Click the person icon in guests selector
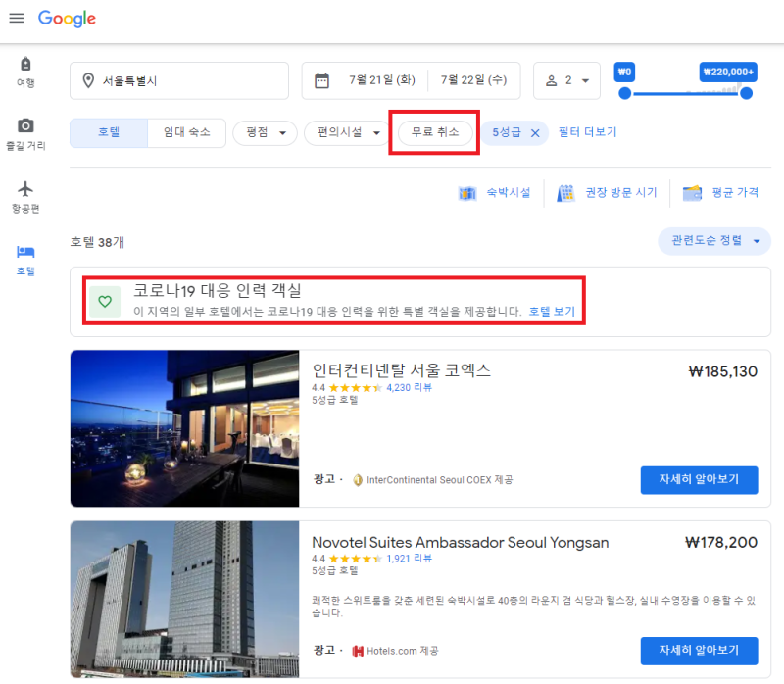Viewport: 784px width, 684px height. pos(551,80)
